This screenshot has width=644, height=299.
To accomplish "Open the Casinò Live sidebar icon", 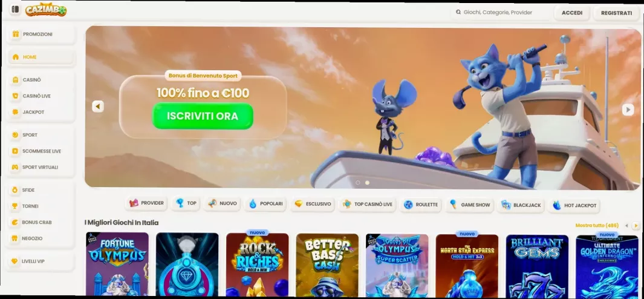I will coord(16,96).
